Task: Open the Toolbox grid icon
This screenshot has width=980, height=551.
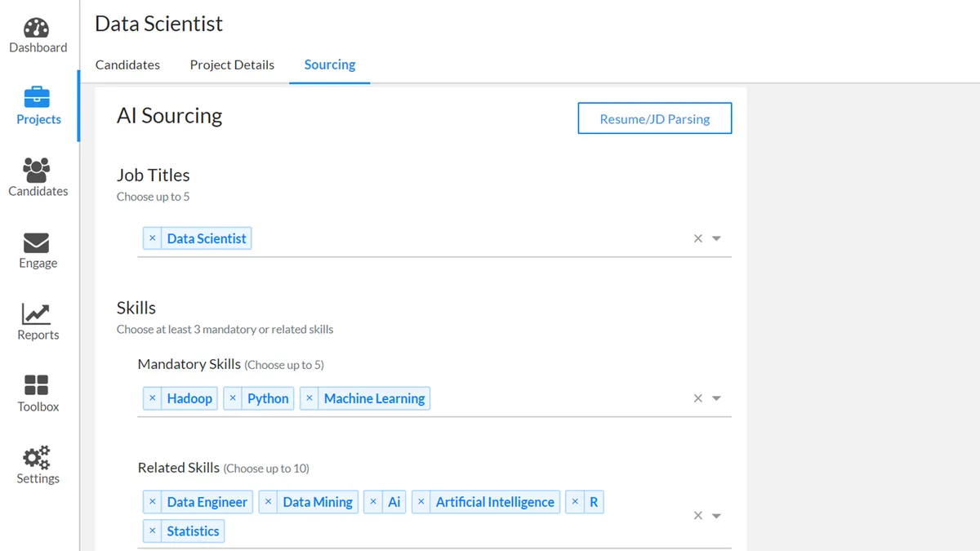Action: pyautogui.click(x=37, y=385)
